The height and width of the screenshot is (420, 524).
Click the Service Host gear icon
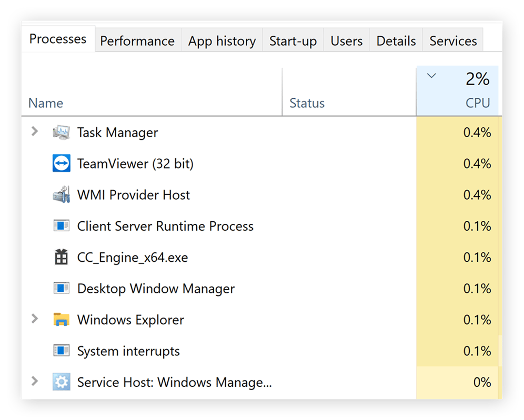(62, 382)
